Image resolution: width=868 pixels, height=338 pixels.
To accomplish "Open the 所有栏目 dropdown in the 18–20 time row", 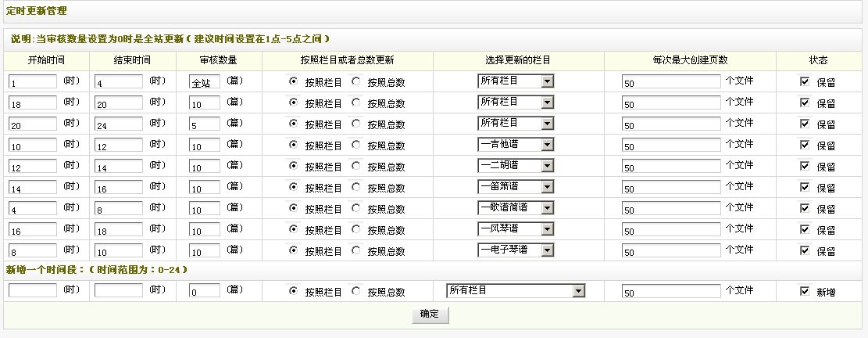I will coord(516,102).
